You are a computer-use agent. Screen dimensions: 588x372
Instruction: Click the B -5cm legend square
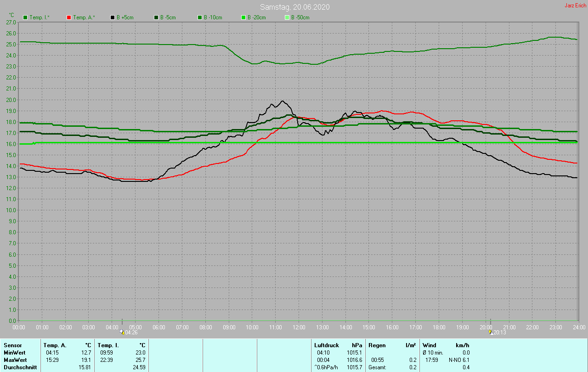coord(156,17)
